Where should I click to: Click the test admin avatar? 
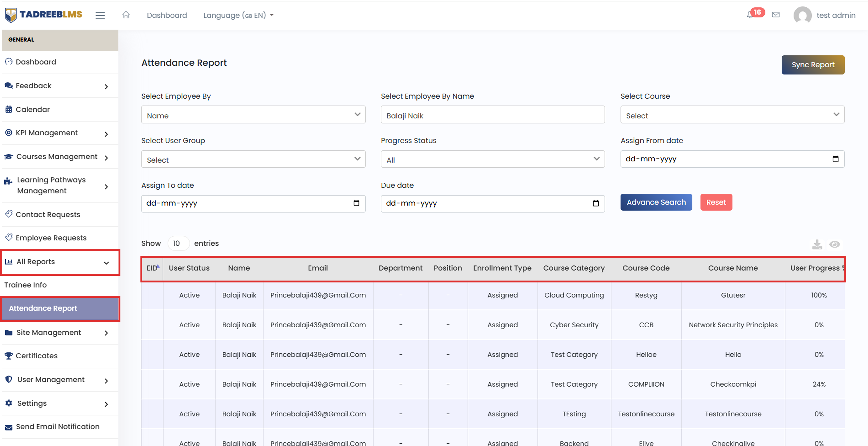pos(802,15)
